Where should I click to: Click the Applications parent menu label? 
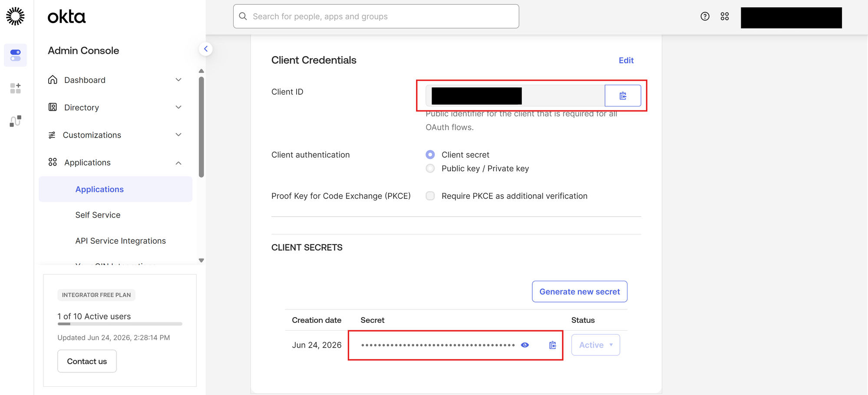point(87,163)
